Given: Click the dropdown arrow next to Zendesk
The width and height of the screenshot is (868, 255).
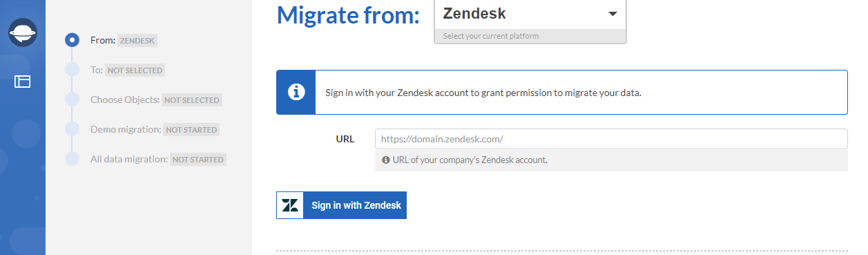Looking at the screenshot, I should (612, 14).
